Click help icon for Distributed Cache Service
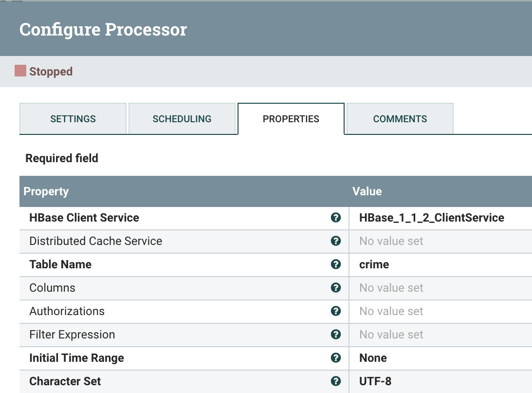This screenshot has width=532, height=393. (x=335, y=241)
